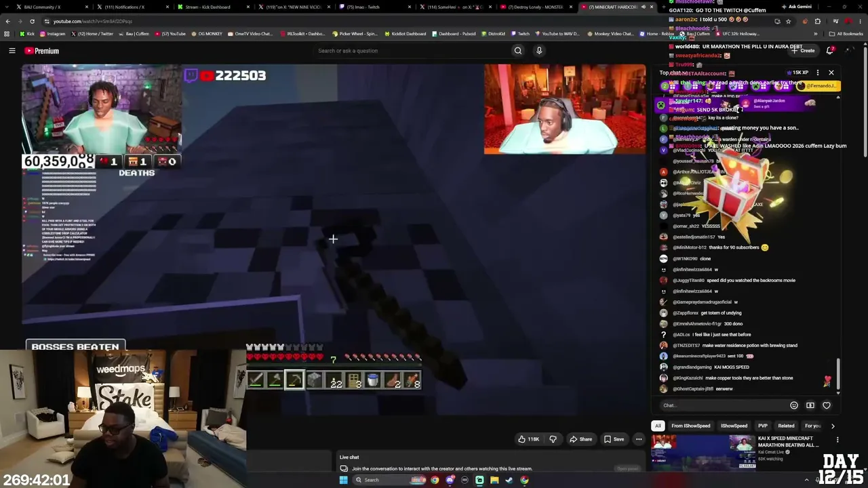868x488 pixels.
Task: Open the KickBot Dashboard bookmark
Action: point(405,34)
